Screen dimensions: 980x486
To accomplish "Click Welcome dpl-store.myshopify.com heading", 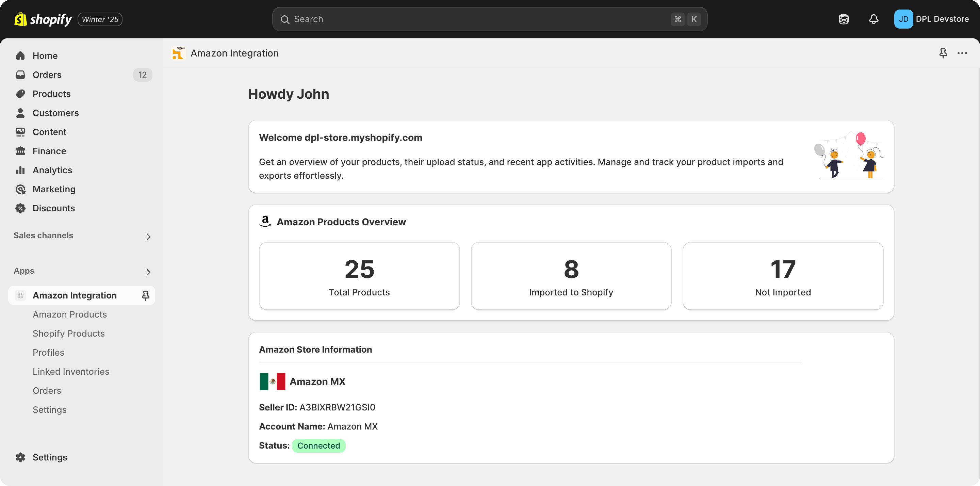I will 341,137.
